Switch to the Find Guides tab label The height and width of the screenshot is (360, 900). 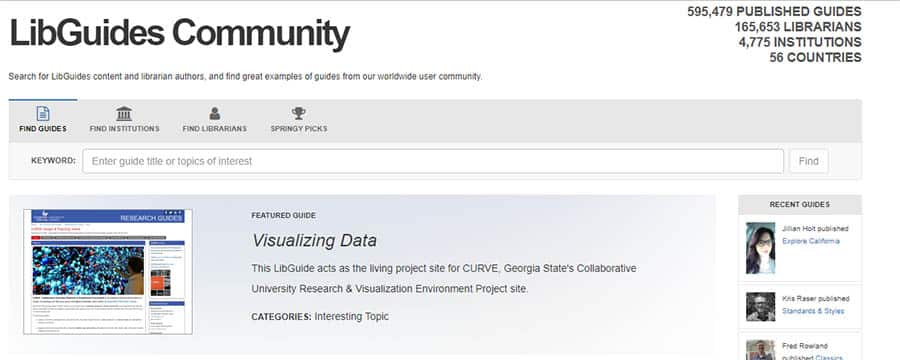pos(42,129)
